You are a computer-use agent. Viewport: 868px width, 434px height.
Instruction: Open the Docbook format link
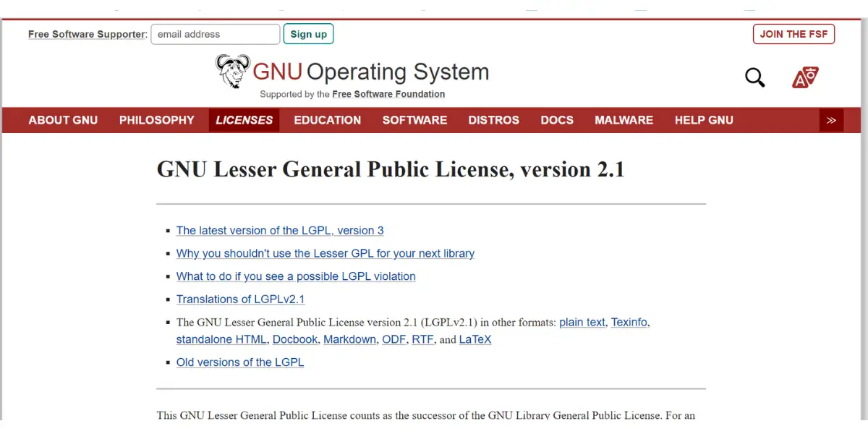(295, 339)
